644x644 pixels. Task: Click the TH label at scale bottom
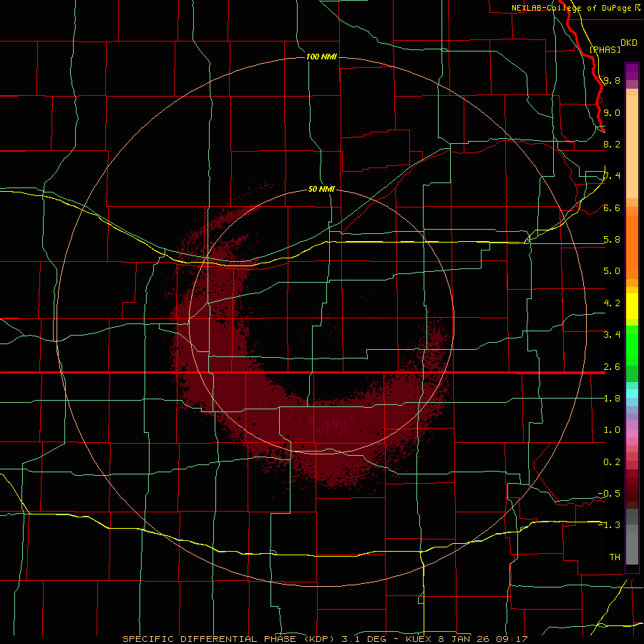[x=615, y=557]
